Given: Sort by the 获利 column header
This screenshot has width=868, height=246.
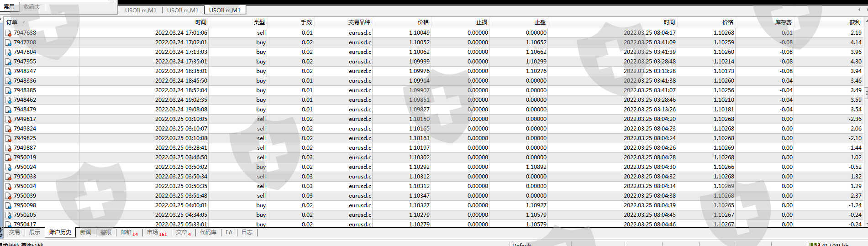Looking at the screenshot, I should [855, 22].
